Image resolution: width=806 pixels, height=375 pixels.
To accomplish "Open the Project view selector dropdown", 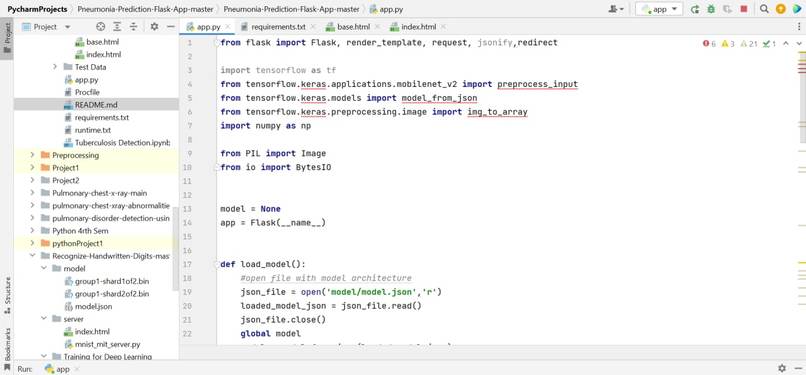I will (x=46, y=27).
